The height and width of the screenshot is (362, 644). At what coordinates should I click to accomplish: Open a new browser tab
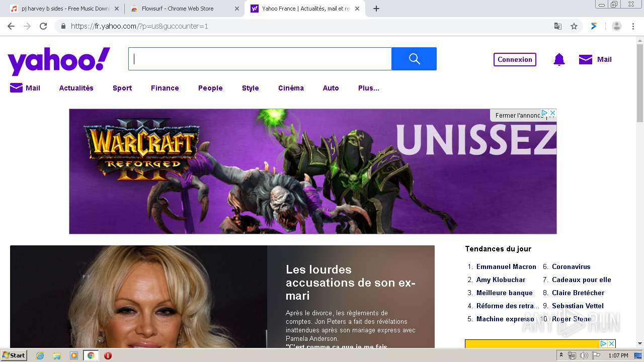pyautogui.click(x=376, y=9)
